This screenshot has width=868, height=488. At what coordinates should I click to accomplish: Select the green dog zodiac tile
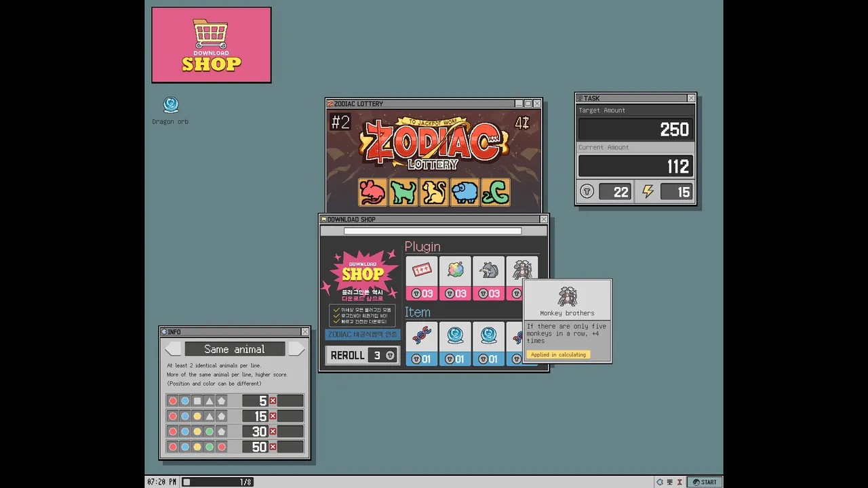tap(403, 192)
